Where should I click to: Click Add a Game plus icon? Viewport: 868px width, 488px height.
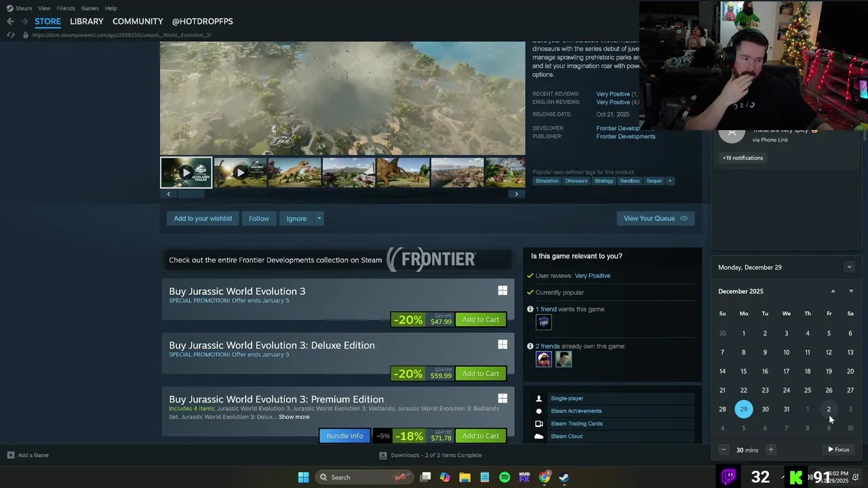tap(10, 455)
